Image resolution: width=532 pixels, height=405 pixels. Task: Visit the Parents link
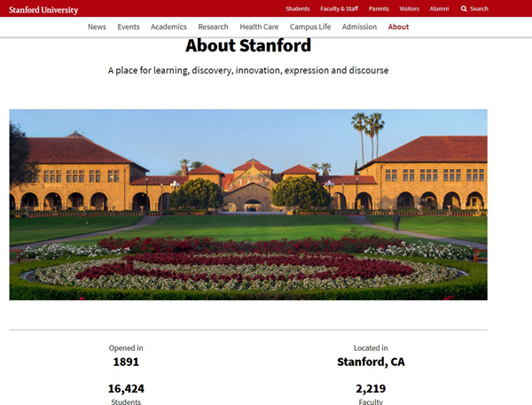[379, 9]
